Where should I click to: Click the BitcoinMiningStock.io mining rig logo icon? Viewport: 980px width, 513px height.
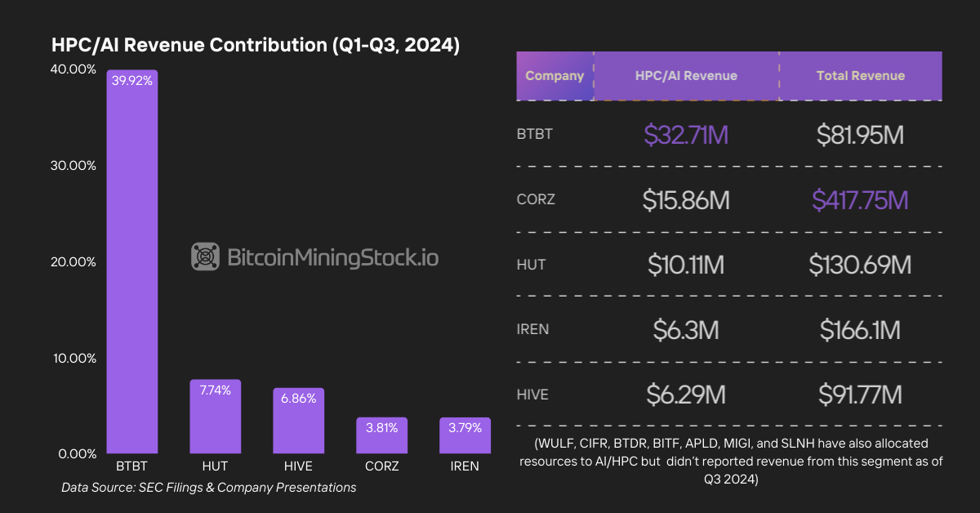205,256
